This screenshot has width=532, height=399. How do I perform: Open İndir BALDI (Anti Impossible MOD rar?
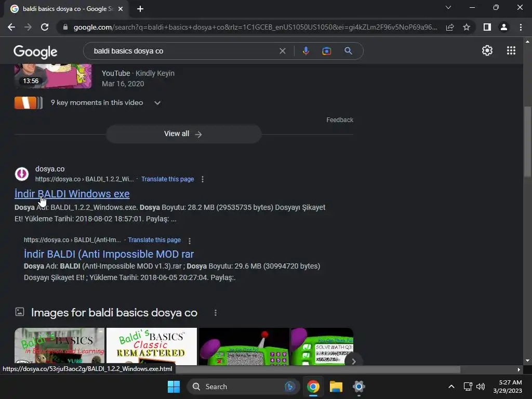coord(109,254)
